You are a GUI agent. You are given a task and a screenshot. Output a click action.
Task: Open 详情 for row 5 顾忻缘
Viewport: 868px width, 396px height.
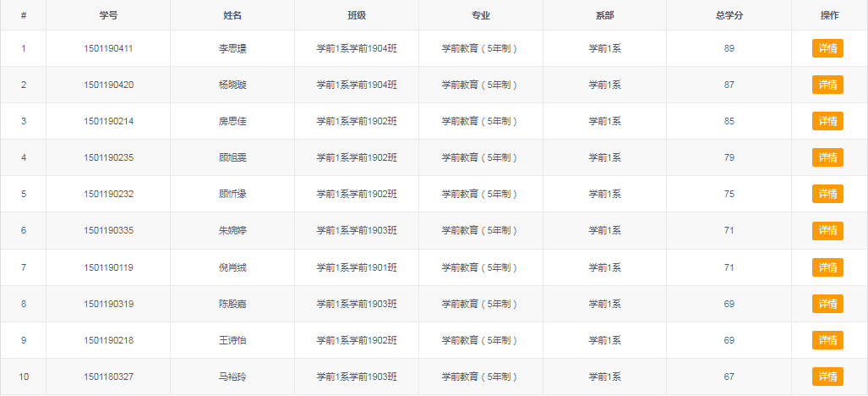(x=827, y=194)
